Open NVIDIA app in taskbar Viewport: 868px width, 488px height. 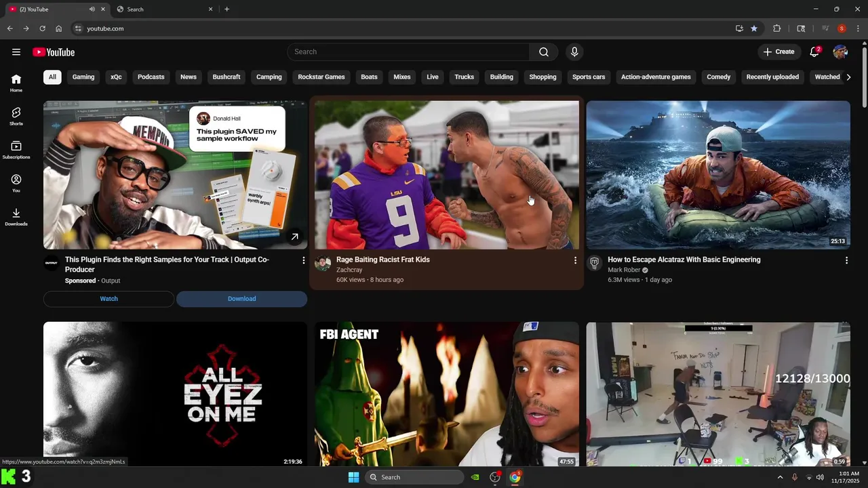click(475, 477)
